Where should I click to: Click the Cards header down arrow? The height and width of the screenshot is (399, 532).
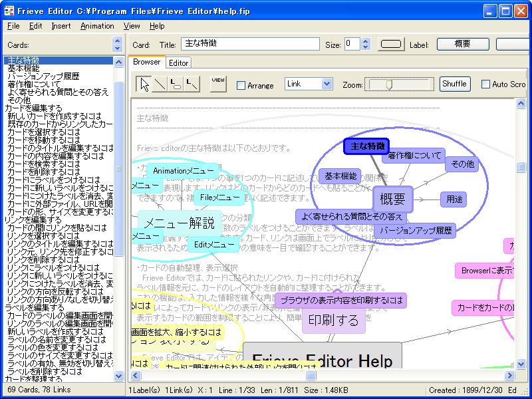(117, 49)
